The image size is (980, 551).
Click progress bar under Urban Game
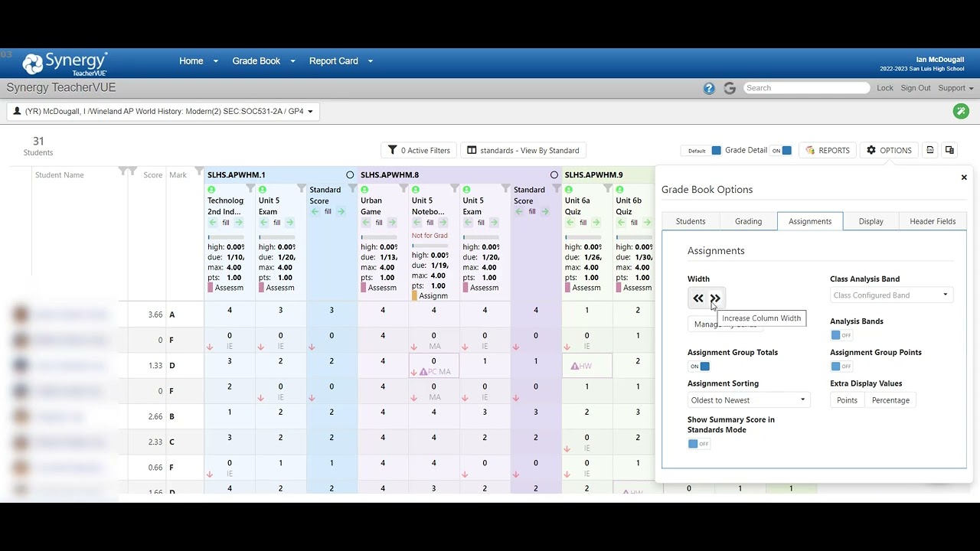(379, 237)
